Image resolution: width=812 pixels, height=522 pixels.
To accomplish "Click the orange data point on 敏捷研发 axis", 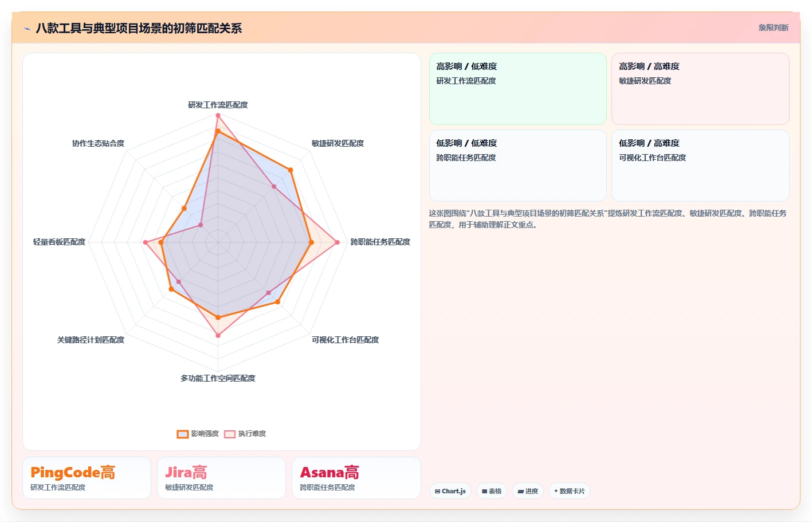I will [291, 170].
